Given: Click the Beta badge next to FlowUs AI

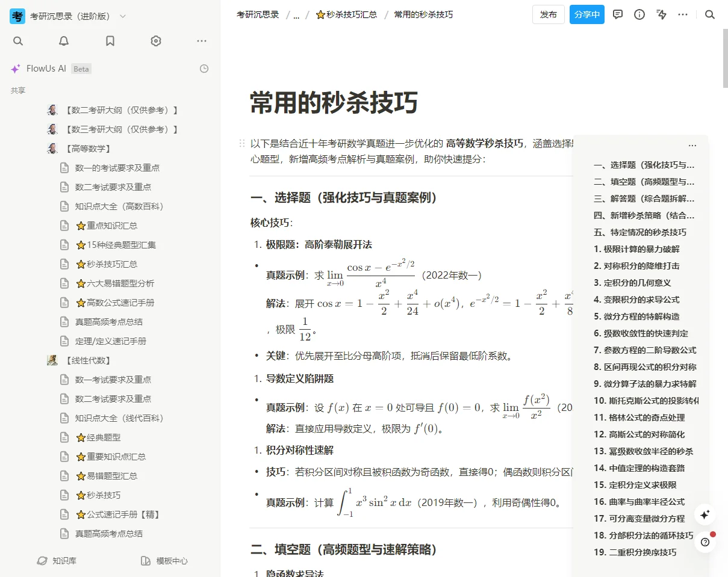Looking at the screenshot, I should [81, 69].
